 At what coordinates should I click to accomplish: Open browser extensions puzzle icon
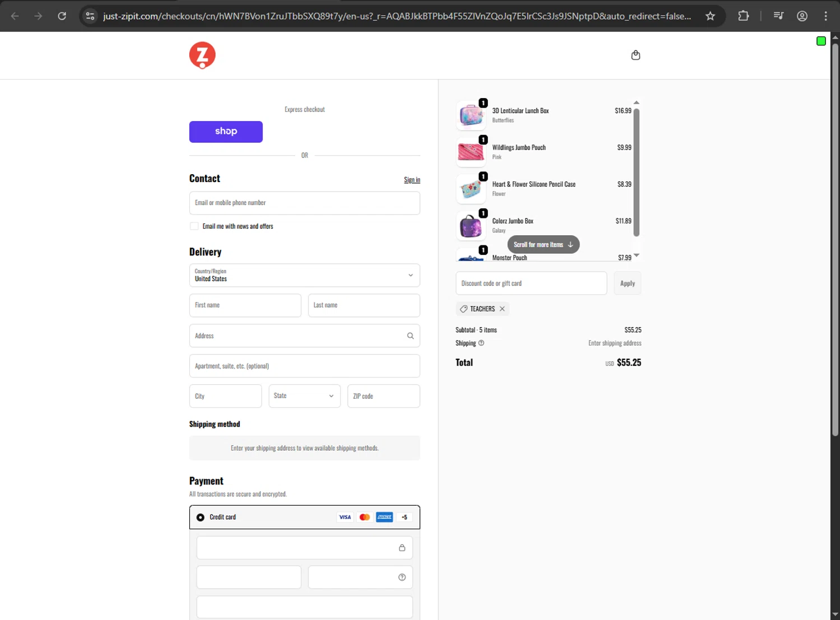(743, 16)
